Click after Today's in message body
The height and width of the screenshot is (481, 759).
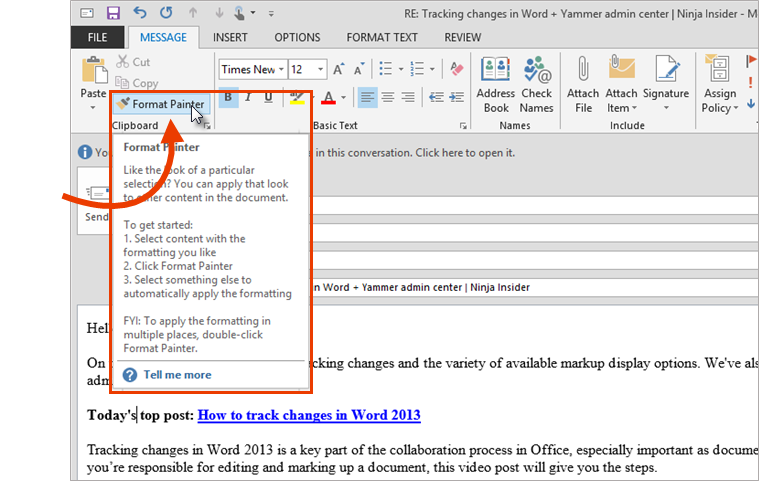click(x=137, y=415)
